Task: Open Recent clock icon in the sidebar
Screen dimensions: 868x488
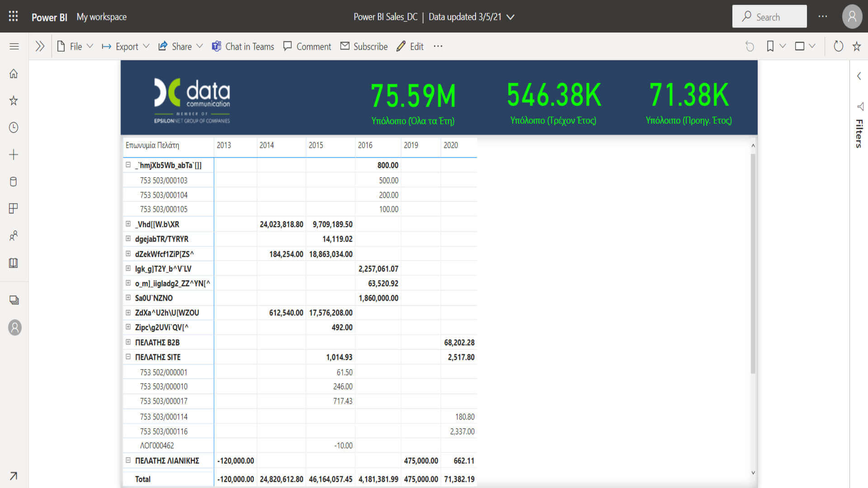Action: click(x=14, y=127)
